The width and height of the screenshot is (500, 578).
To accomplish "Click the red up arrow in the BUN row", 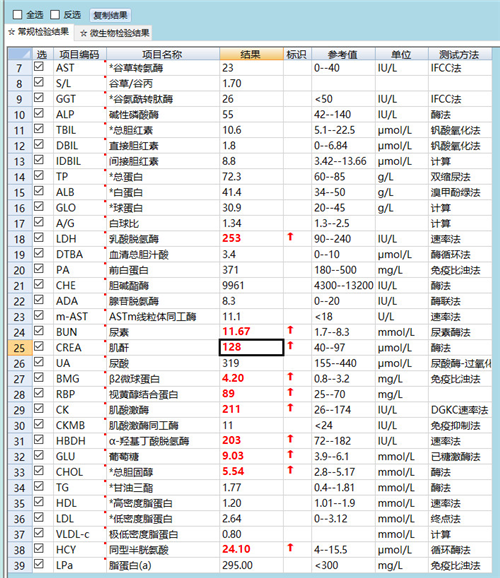I will point(290,331).
